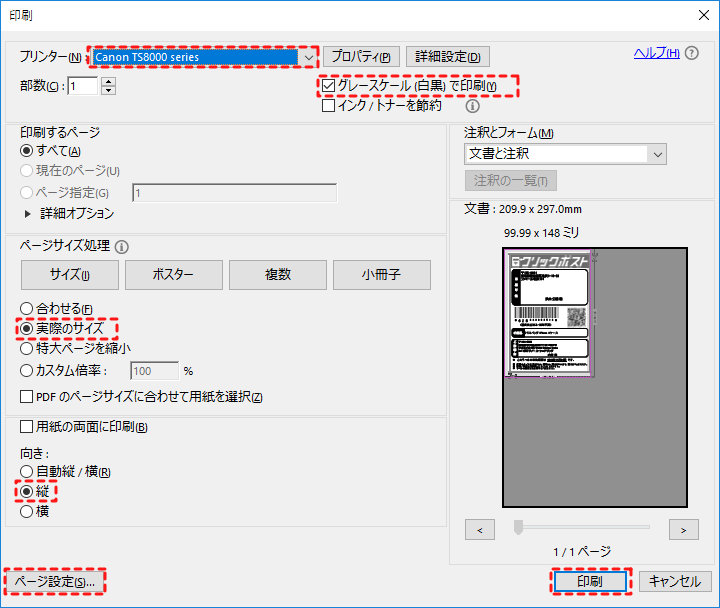Screen dimensions: 720x608
Task: Open the ヘルプ link
Action: click(656, 53)
